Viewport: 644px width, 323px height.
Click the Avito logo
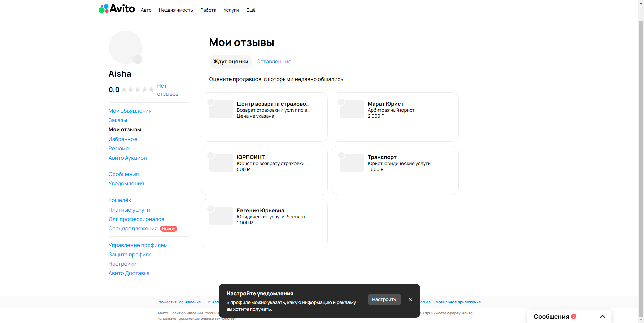tap(117, 9)
